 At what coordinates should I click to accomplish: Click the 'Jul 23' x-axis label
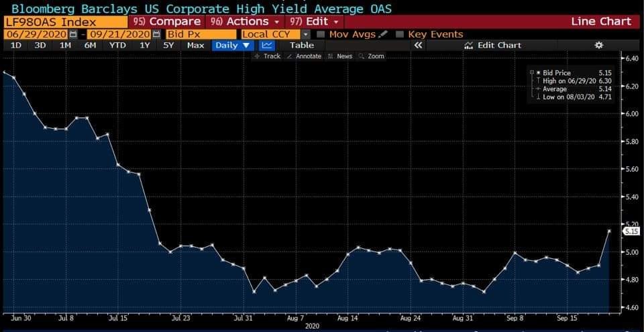pos(180,318)
